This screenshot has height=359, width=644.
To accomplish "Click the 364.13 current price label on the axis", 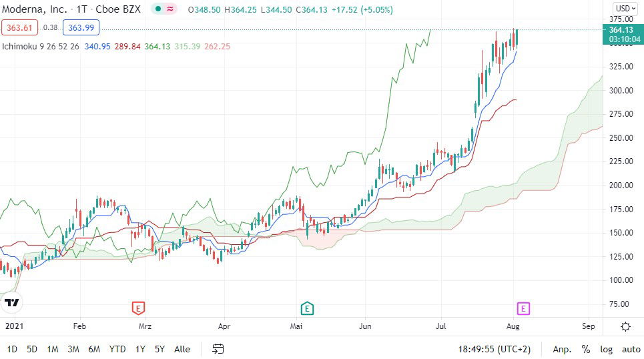I will pos(621,30).
